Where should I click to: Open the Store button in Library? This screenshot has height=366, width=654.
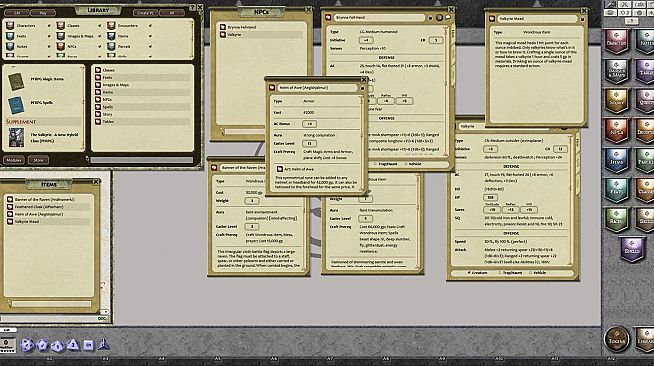[38, 160]
